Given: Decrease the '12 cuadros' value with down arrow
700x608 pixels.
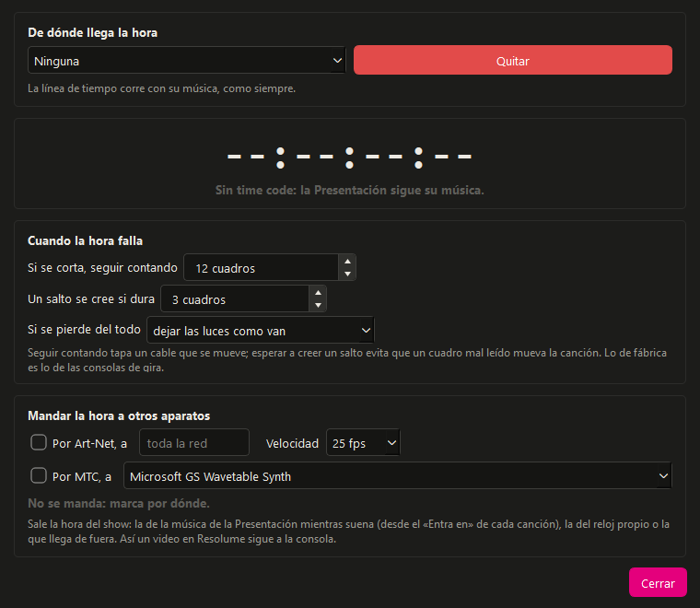Looking at the screenshot, I should pyautogui.click(x=347, y=274).
